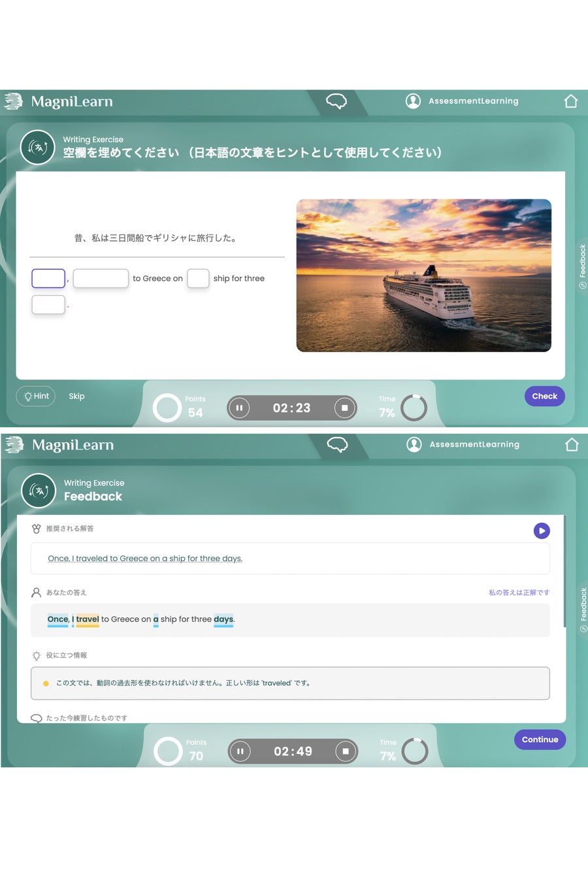
Task: Click the highlighted word 'Once' in your answer
Action: [57, 619]
